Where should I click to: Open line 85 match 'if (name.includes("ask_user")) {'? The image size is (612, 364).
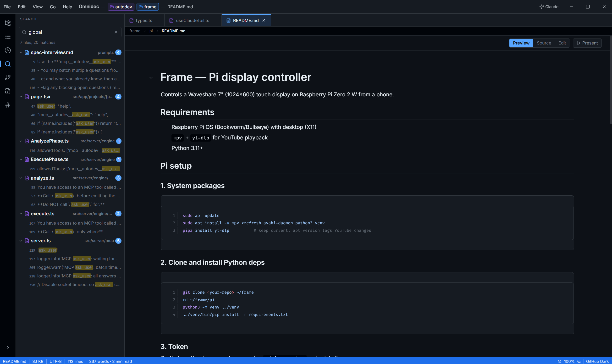click(x=70, y=132)
